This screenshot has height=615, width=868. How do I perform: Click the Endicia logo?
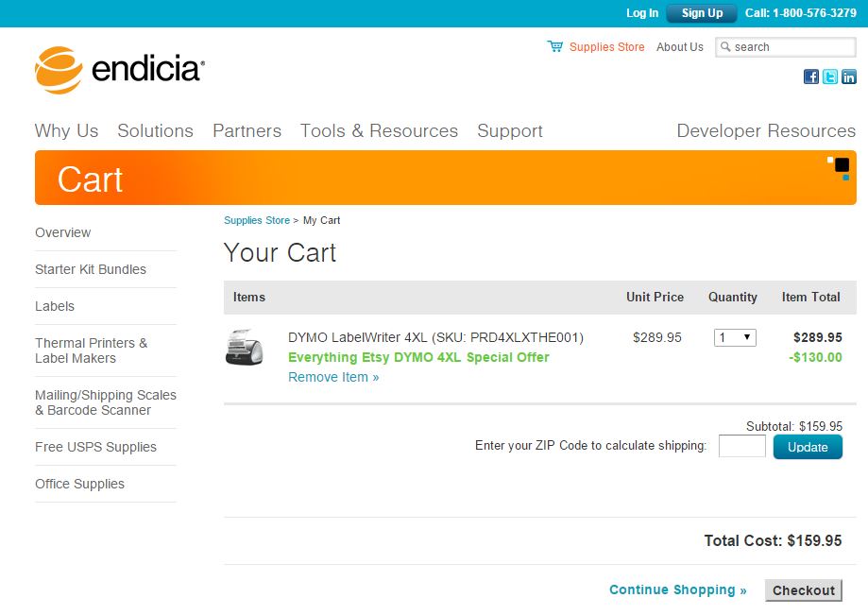(120, 70)
